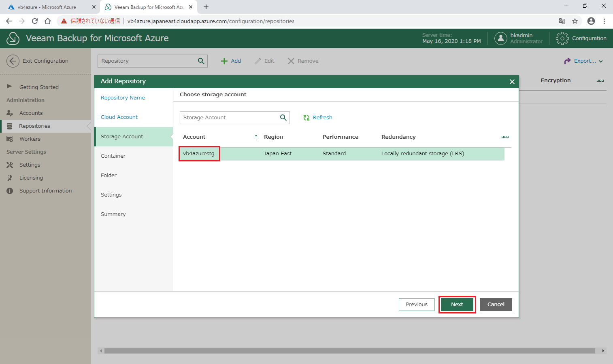Toggle sort arrow on Account column
Image resolution: width=613 pixels, height=364 pixels.
tap(256, 137)
